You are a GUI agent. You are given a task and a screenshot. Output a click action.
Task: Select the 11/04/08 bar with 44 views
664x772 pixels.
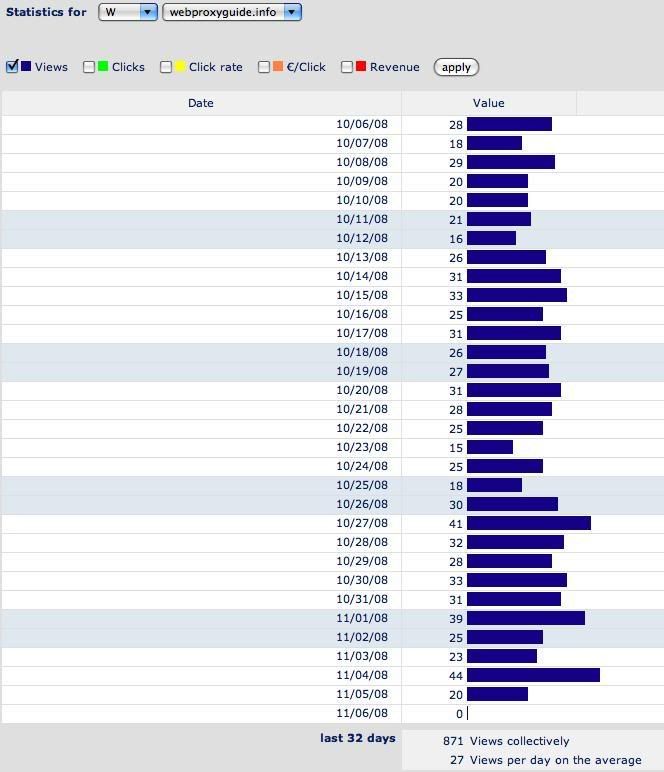pos(533,675)
